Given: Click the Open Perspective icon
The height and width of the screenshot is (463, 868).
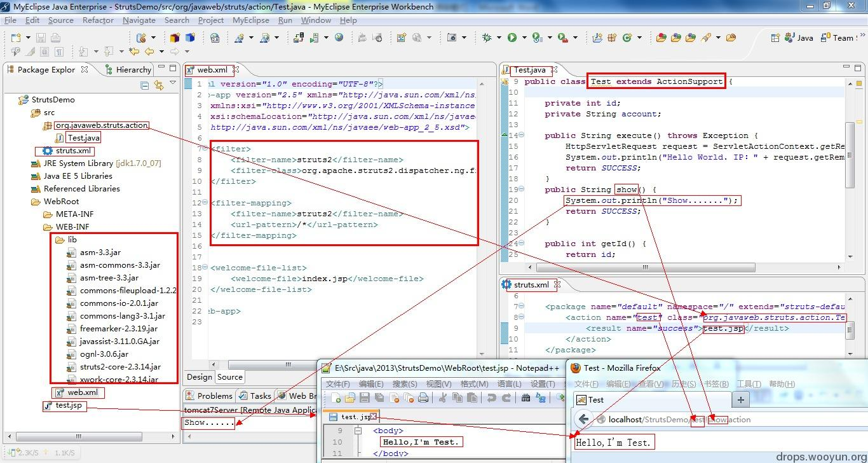Looking at the screenshot, I should click(775, 38).
